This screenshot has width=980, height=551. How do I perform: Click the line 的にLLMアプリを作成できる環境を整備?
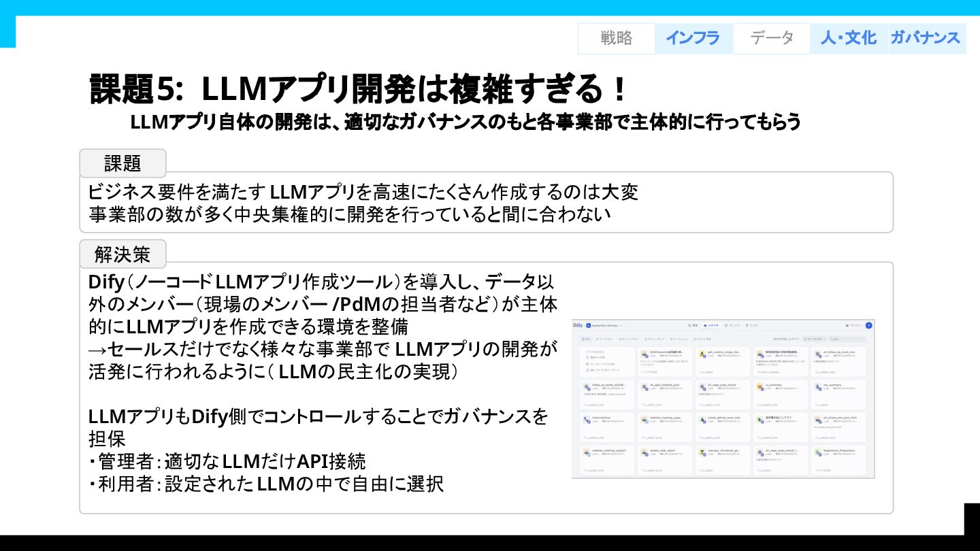point(248,327)
